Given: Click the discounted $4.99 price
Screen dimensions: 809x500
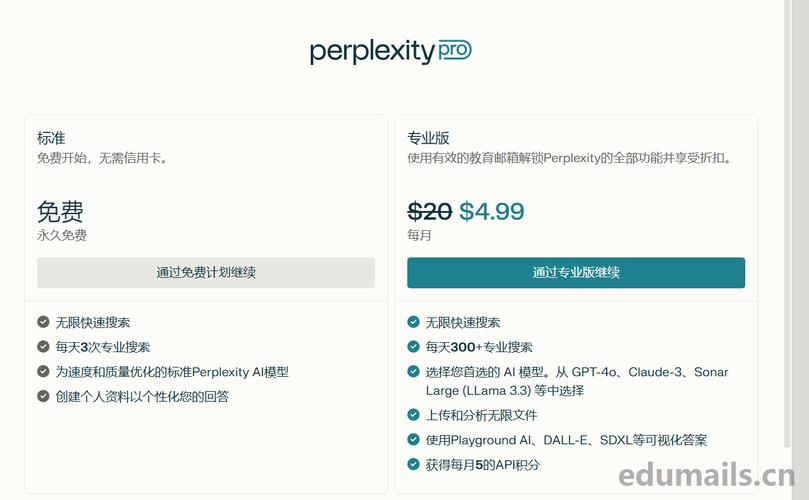Looking at the screenshot, I should (492, 211).
